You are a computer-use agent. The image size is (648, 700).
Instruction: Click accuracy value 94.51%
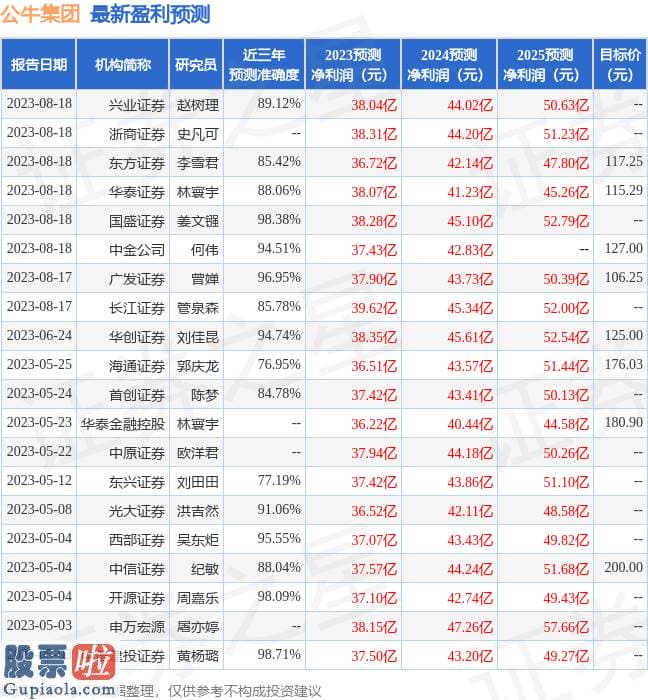coord(279,249)
